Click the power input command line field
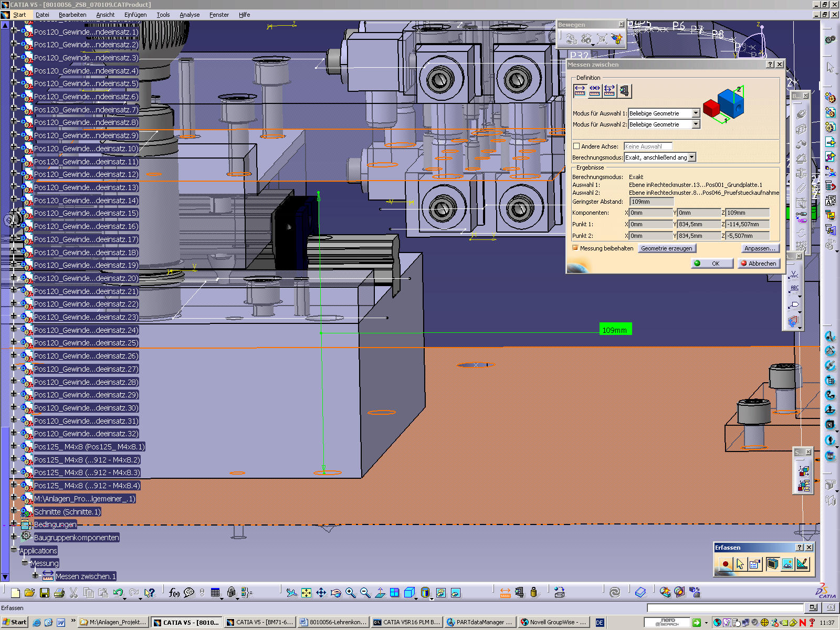The height and width of the screenshot is (630, 840). (x=726, y=608)
